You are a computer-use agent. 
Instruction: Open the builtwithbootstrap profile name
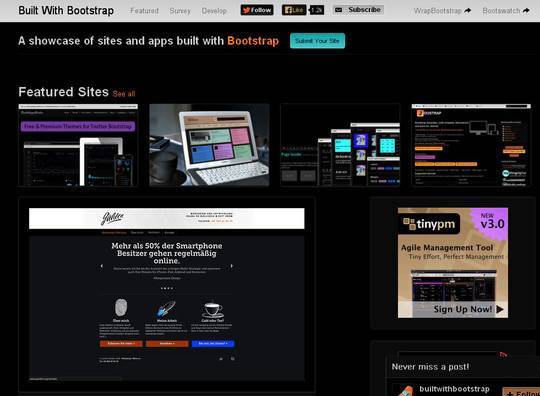[454, 389]
